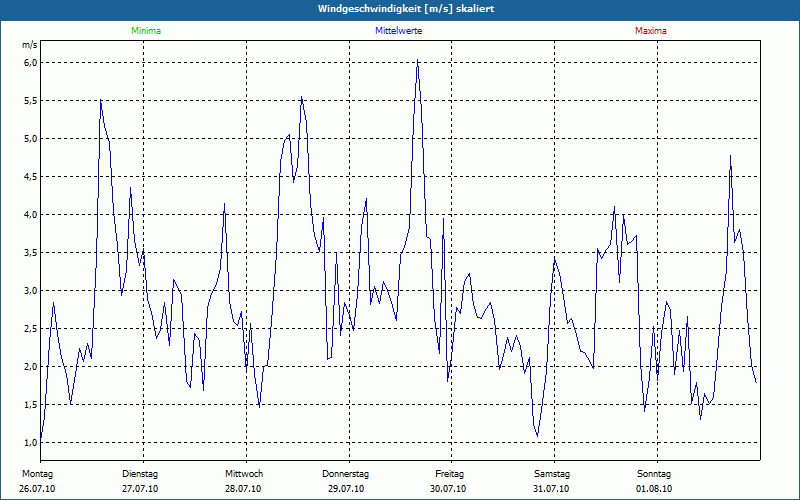Click the 1,0 y-axis value
Viewport: 800px width, 500px height.
point(31,443)
